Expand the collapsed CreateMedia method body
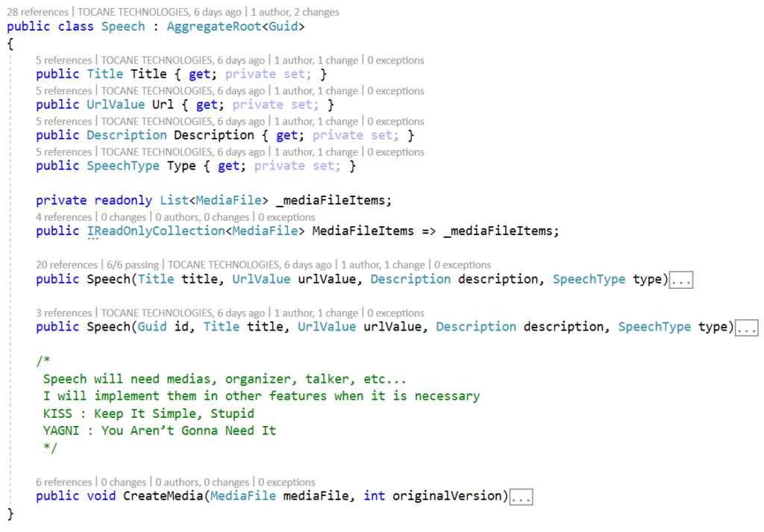This screenshot has height=532, width=764. pyautogui.click(x=522, y=495)
